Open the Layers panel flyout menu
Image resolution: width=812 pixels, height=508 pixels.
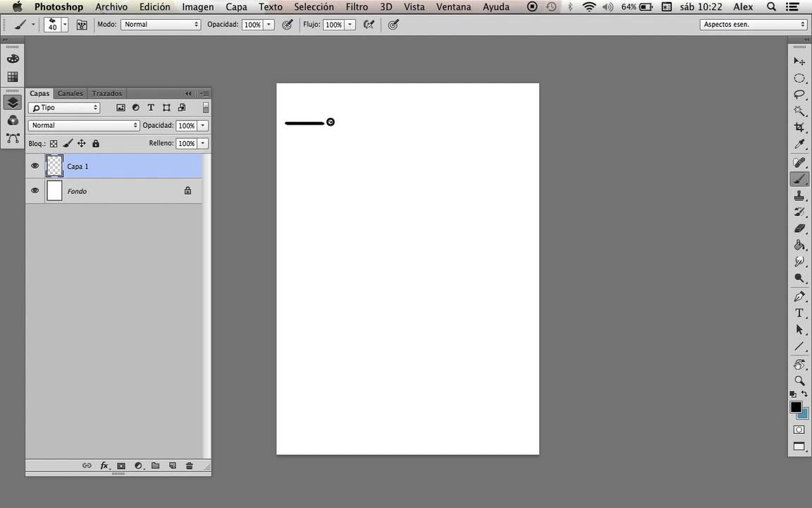[205, 93]
